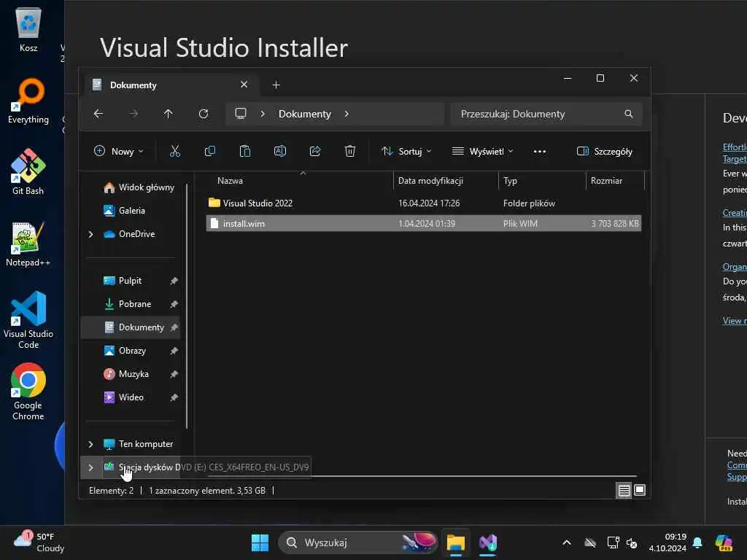Open the three-dots more options menu
The width and height of the screenshot is (747, 560).
540,152
